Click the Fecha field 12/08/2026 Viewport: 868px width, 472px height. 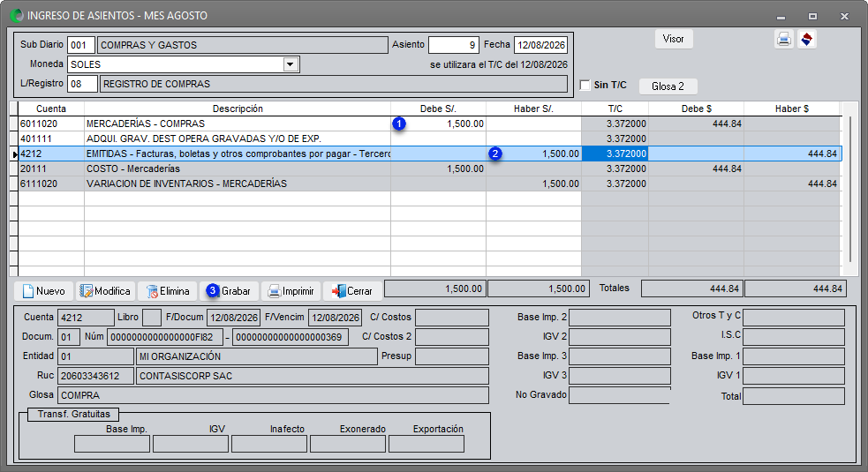(x=540, y=45)
